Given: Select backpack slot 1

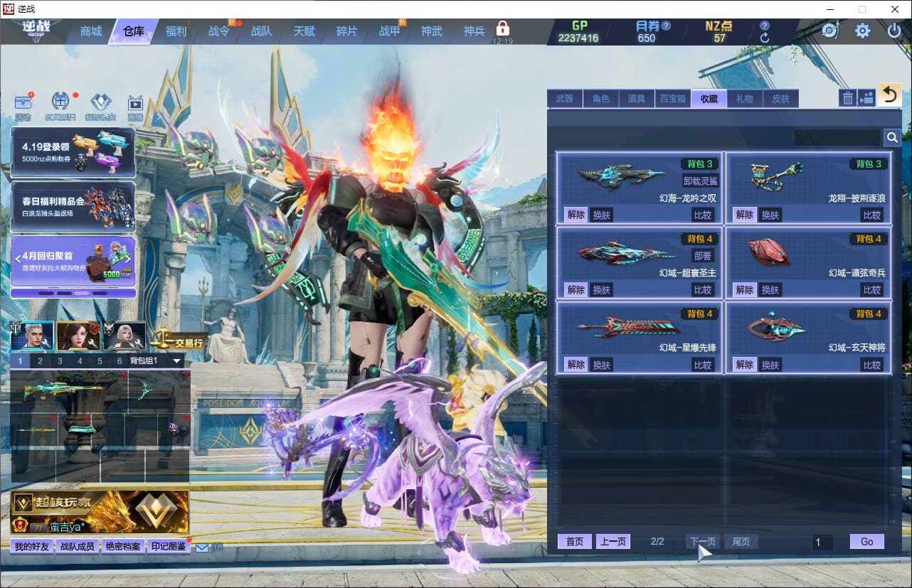Looking at the screenshot, I should (21, 361).
